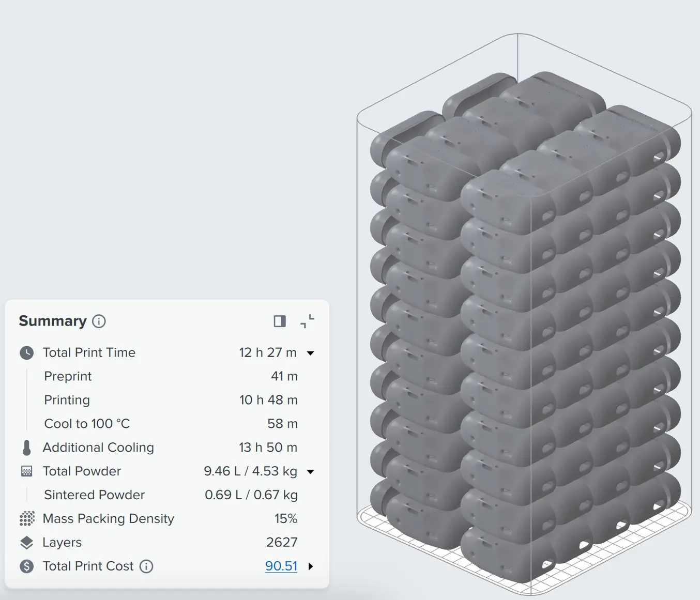This screenshot has height=600, width=700.
Task: Open the 90.51 print cost link
Action: (281, 566)
